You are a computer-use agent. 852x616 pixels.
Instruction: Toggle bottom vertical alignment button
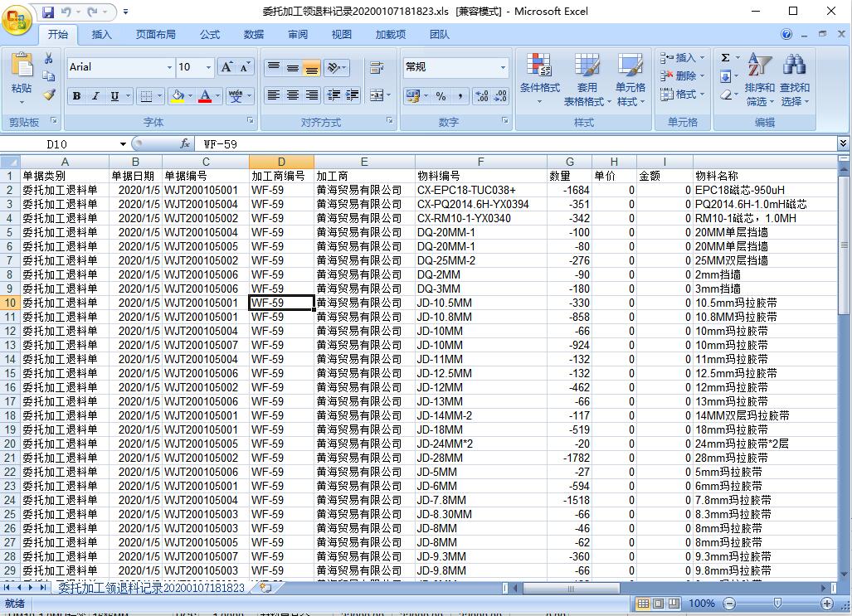(x=312, y=68)
